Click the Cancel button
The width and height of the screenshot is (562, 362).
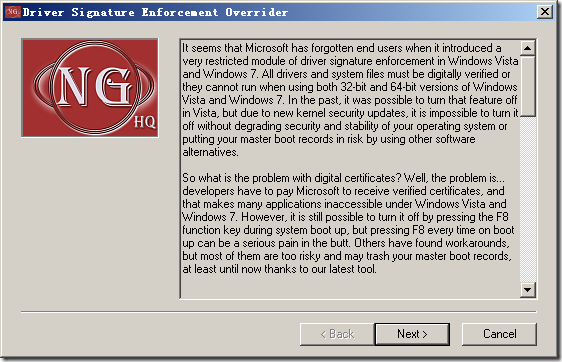tap(499, 334)
